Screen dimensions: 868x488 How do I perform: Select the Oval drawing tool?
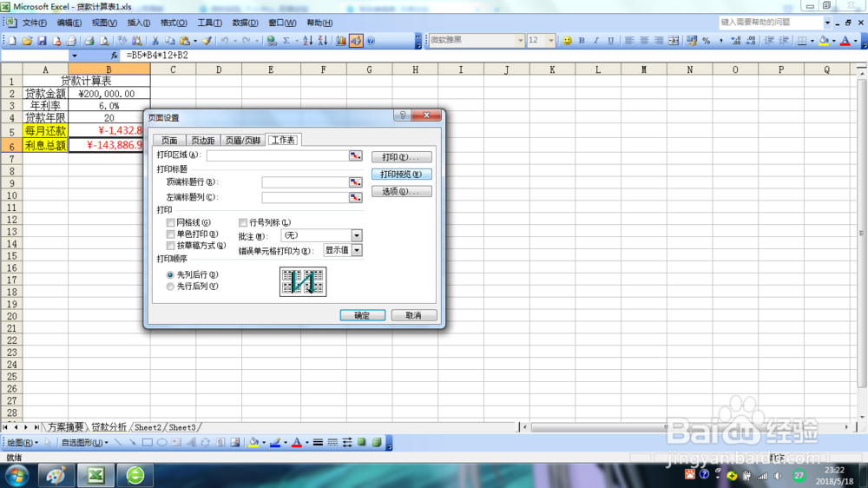click(x=161, y=443)
